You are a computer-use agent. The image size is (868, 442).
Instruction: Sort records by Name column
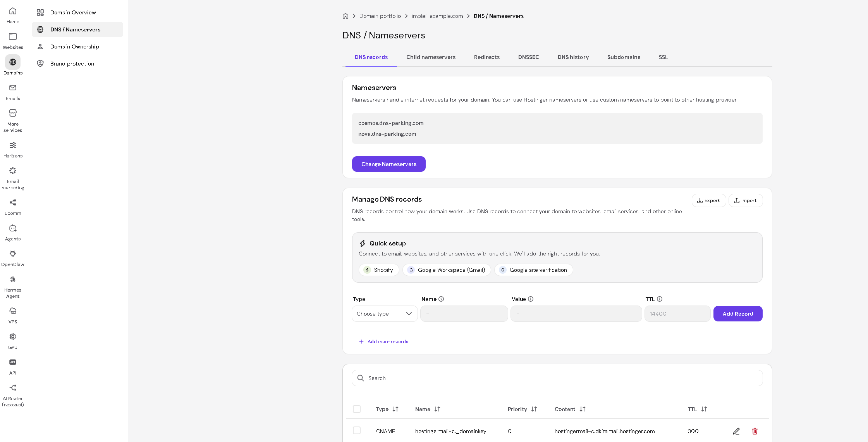tap(437, 409)
